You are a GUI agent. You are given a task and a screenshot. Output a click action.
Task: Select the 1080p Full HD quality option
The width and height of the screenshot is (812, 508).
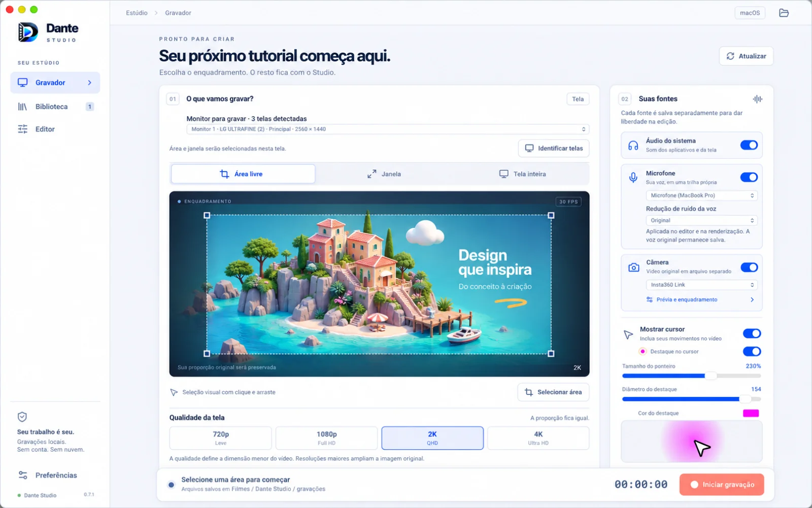[326, 438]
